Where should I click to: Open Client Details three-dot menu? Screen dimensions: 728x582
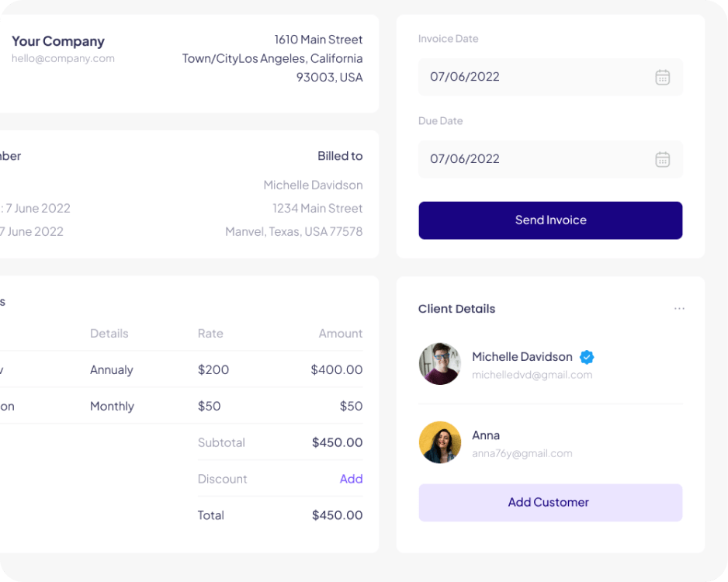[x=679, y=309]
